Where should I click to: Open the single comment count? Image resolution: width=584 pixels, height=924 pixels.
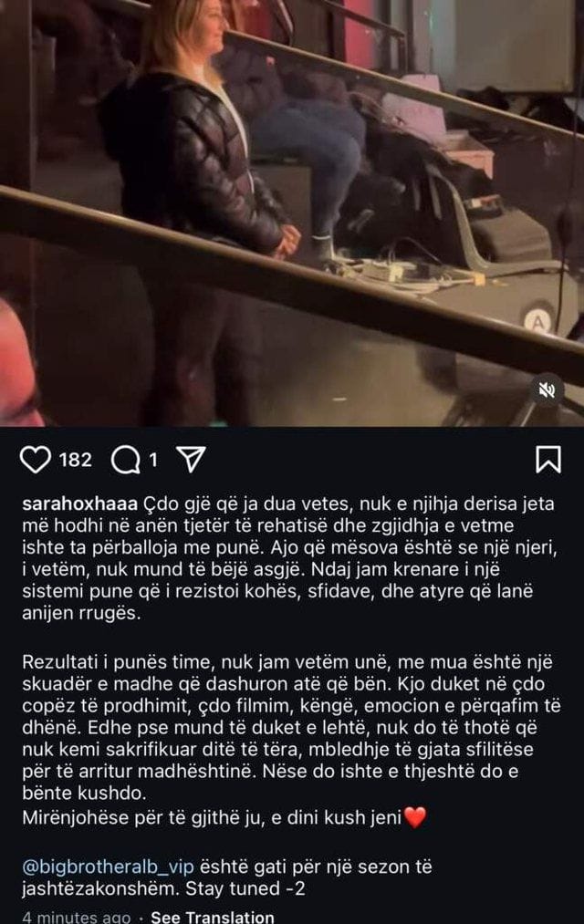153,460
